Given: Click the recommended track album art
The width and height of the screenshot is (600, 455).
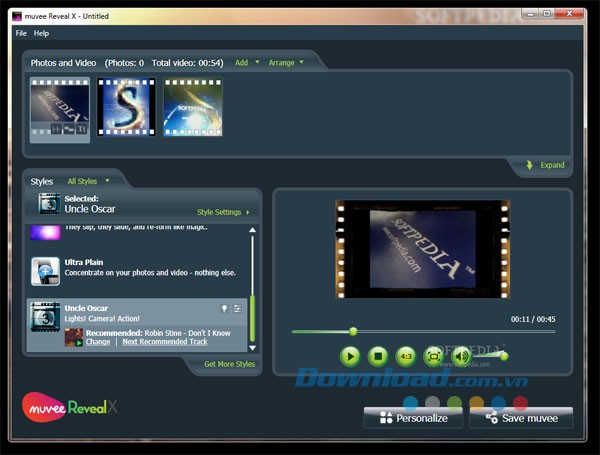Looking at the screenshot, I should coord(74,337).
